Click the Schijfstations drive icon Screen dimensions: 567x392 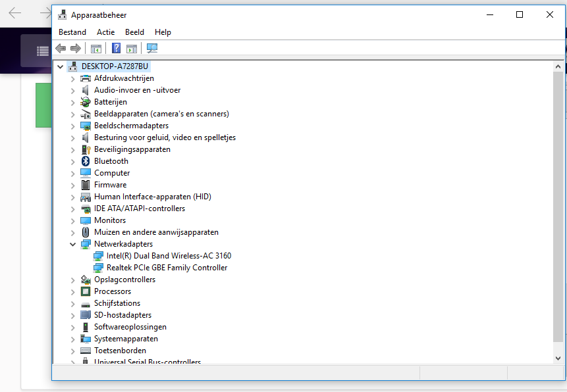coord(86,305)
